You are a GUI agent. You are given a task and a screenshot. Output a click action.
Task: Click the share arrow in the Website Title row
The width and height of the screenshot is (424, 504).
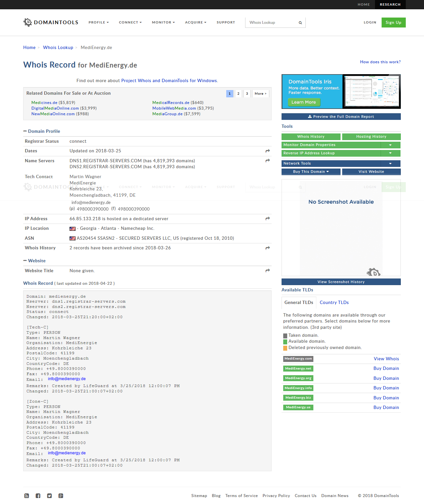click(268, 271)
